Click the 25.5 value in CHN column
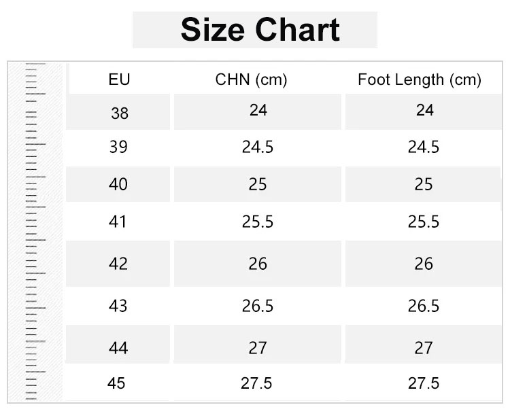Screen dimensions: 510x420 pyautogui.click(x=258, y=222)
